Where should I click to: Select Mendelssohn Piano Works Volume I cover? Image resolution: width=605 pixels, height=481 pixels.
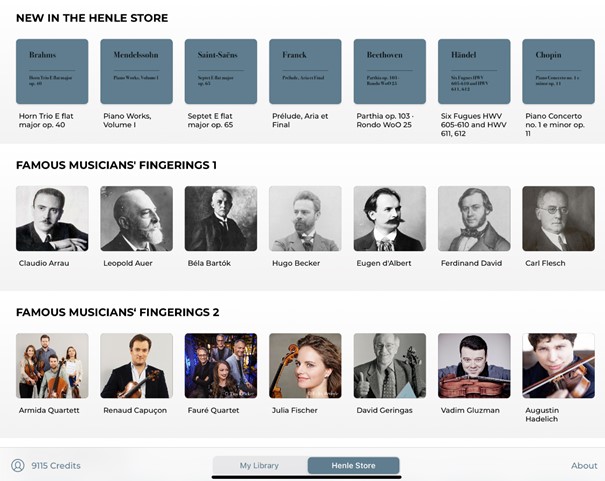(136, 72)
